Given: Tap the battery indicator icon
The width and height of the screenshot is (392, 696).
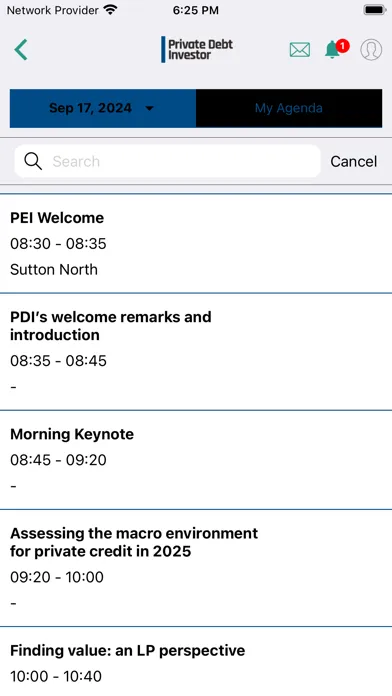Looking at the screenshot, I should pyautogui.click(x=375, y=10).
